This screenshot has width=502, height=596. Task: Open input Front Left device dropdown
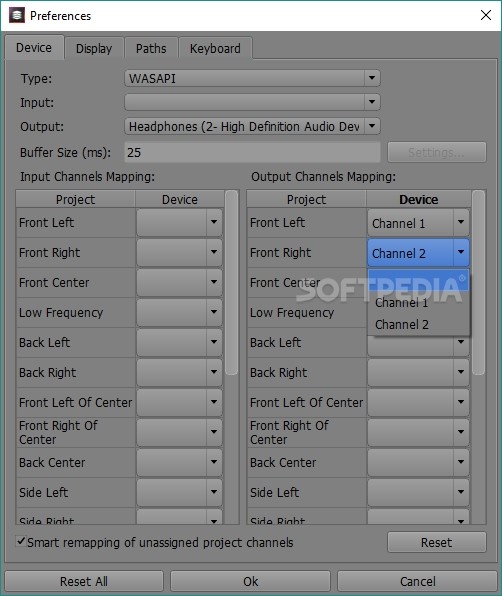click(x=179, y=222)
